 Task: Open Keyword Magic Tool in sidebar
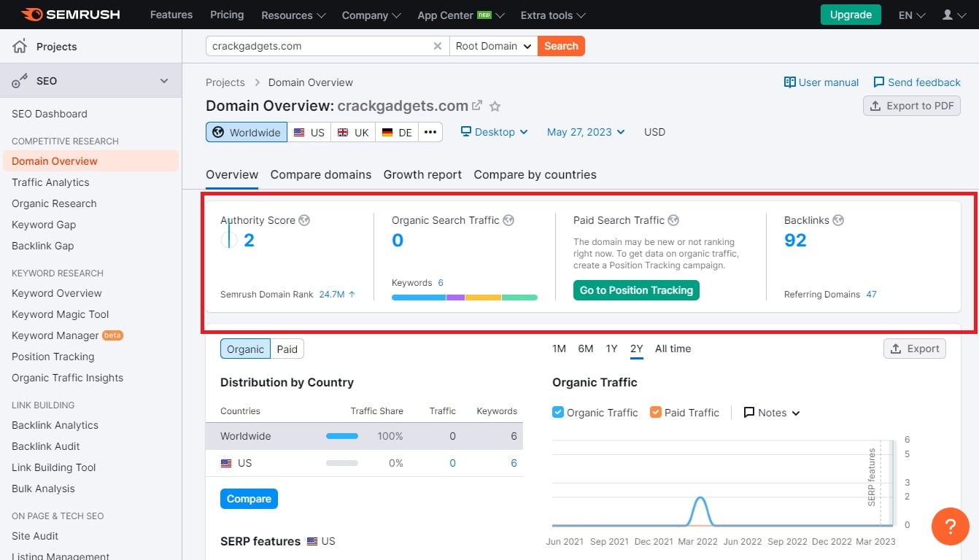[61, 314]
